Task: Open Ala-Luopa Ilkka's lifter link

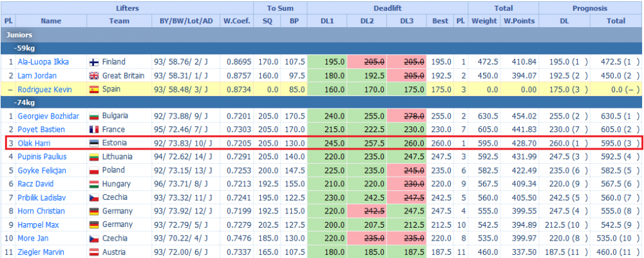Action: tap(43, 62)
